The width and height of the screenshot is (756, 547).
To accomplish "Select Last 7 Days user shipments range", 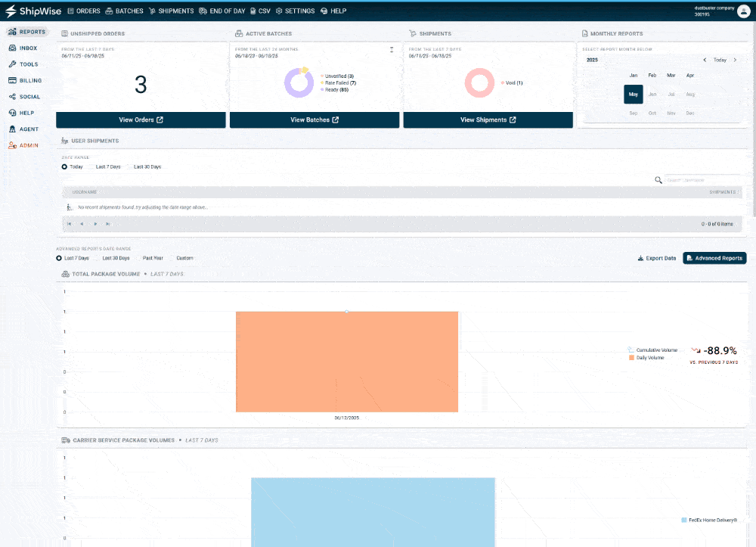I will pyautogui.click(x=104, y=167).
